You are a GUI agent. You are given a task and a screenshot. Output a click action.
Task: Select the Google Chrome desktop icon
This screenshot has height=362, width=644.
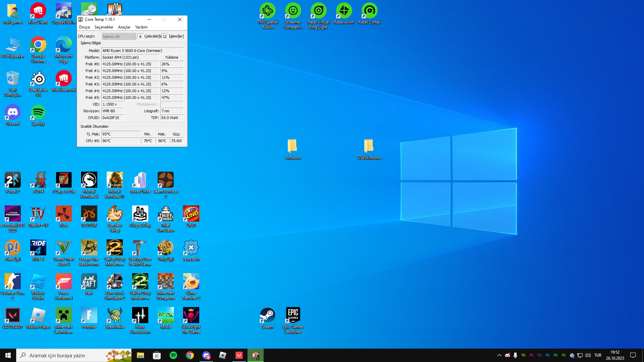click(38, 50)
